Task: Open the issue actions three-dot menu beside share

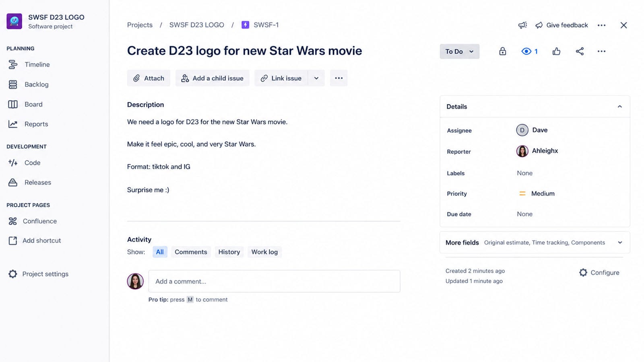Action: 601,51
